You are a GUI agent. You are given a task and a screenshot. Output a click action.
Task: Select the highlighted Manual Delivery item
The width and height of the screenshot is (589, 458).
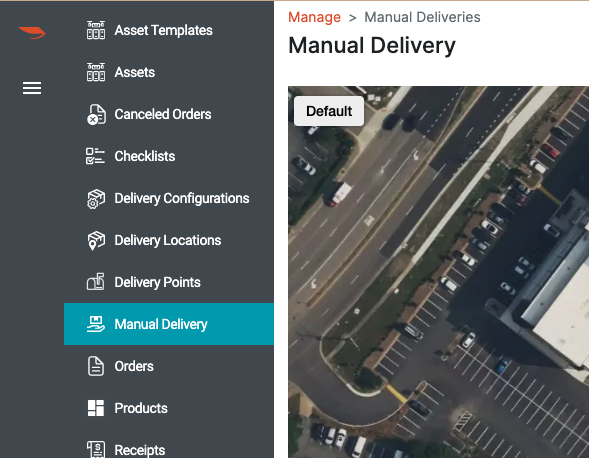169,324
